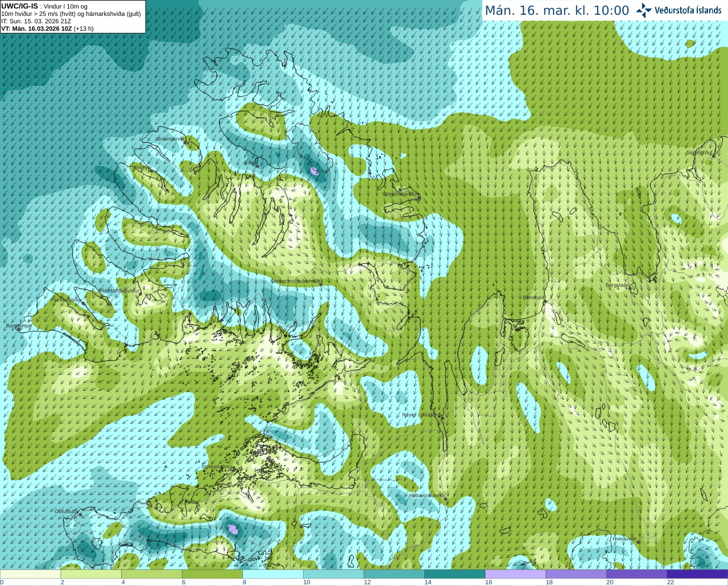The image size is (728, 586).
Task: Click the Bjargtangar station label
Action: [19, 325]
